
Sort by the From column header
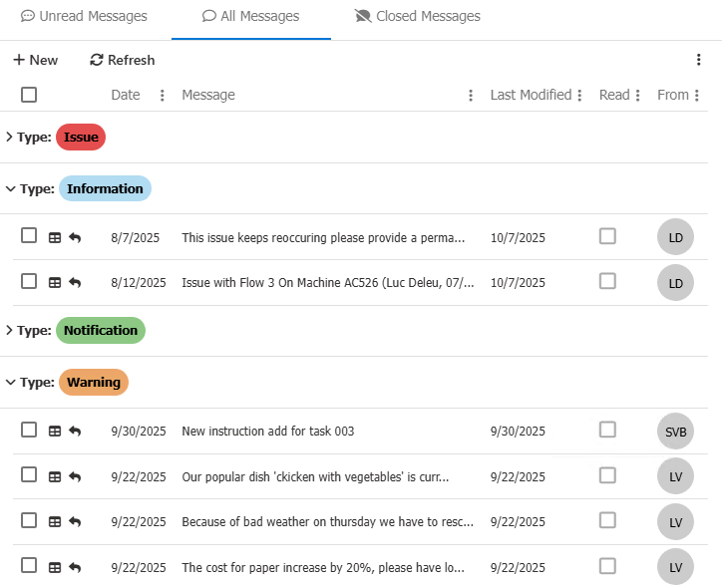(673, 95)
